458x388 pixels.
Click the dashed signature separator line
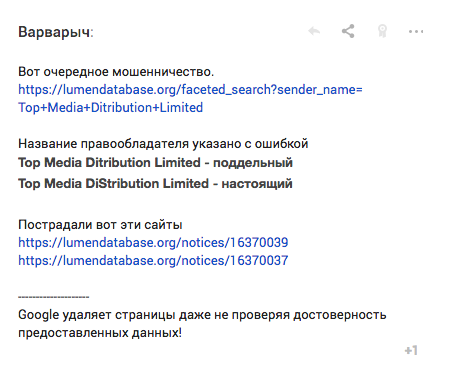click(x=54, y=297)
